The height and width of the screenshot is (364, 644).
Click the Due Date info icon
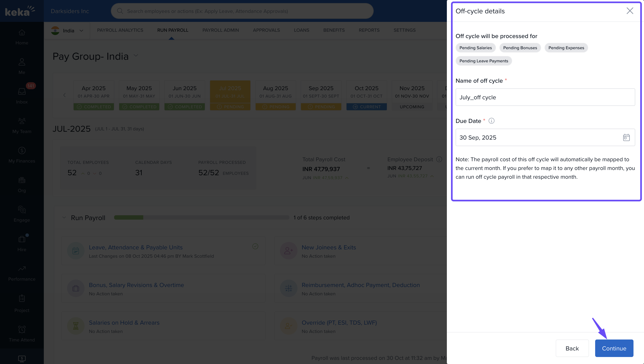[491, 121]
